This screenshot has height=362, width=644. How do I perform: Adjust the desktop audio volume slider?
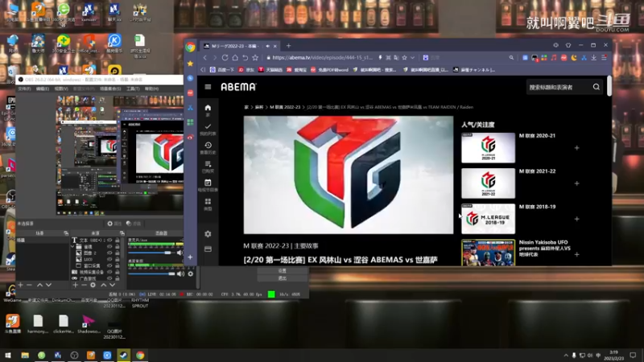pos(151,274)
